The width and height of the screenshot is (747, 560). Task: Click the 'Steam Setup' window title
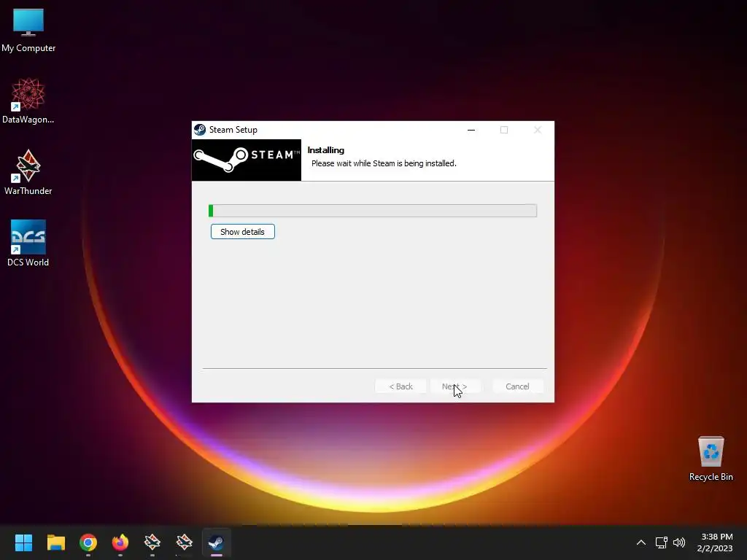pos(233,130)
